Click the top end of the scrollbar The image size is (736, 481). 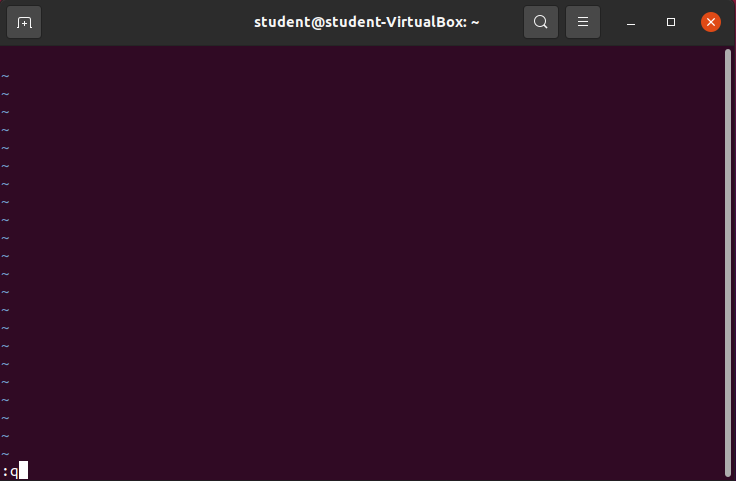coord(728,53)
